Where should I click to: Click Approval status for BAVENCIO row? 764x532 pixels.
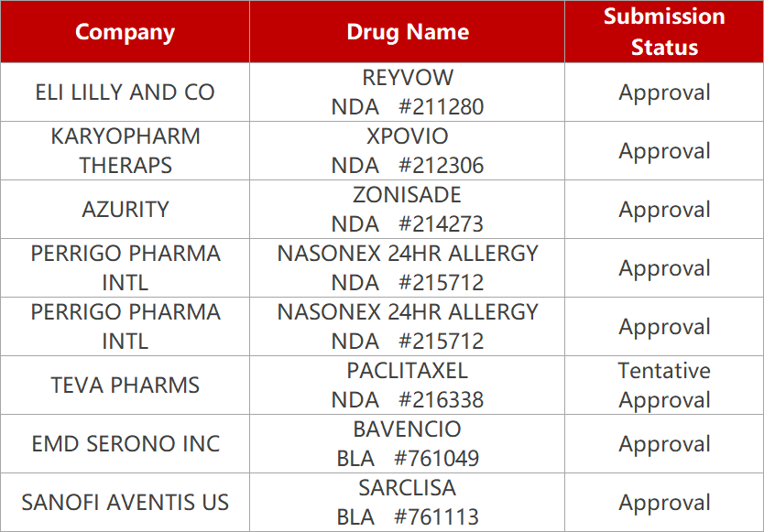pos(664,444)
